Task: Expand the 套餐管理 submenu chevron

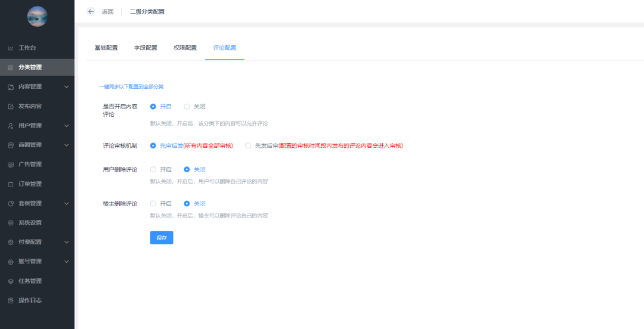Action: click(67, 203)
